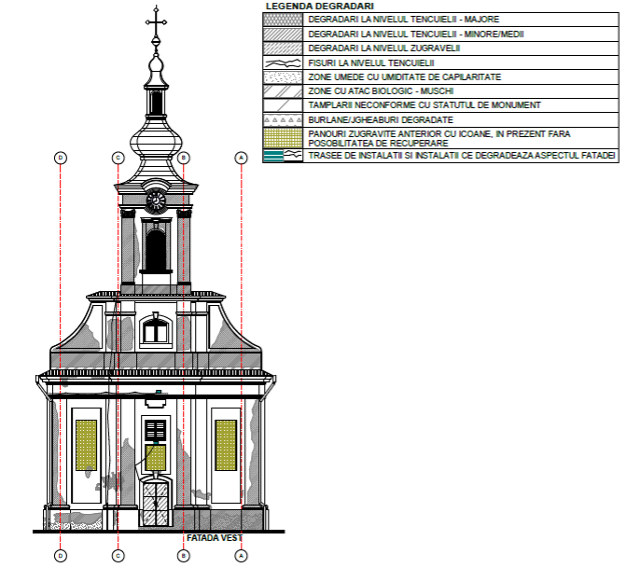Image resolution: width=628 pixels, height=568 pixels.
Task: Select the bottom axis marker C
Action: click(118, 555)
